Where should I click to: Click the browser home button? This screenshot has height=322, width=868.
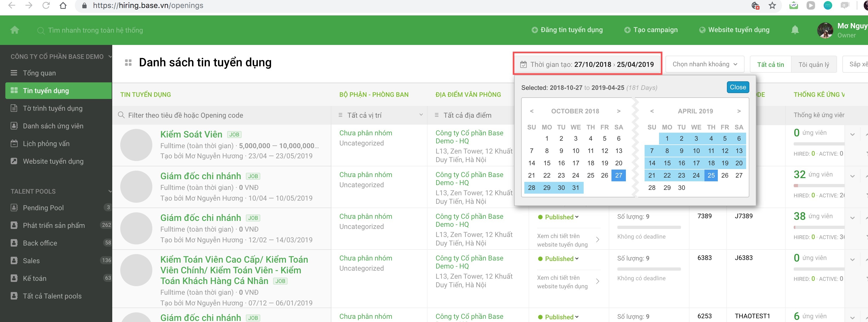click(63, 5)
